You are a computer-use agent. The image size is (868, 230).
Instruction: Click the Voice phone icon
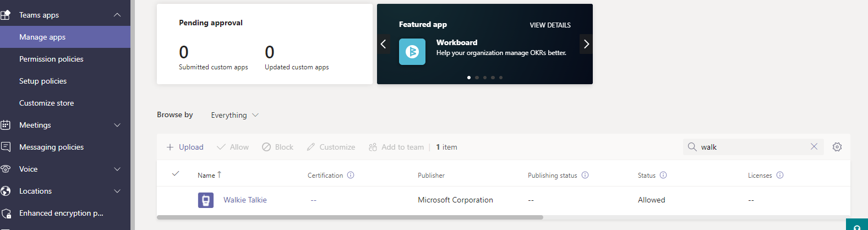pos(6,169)
